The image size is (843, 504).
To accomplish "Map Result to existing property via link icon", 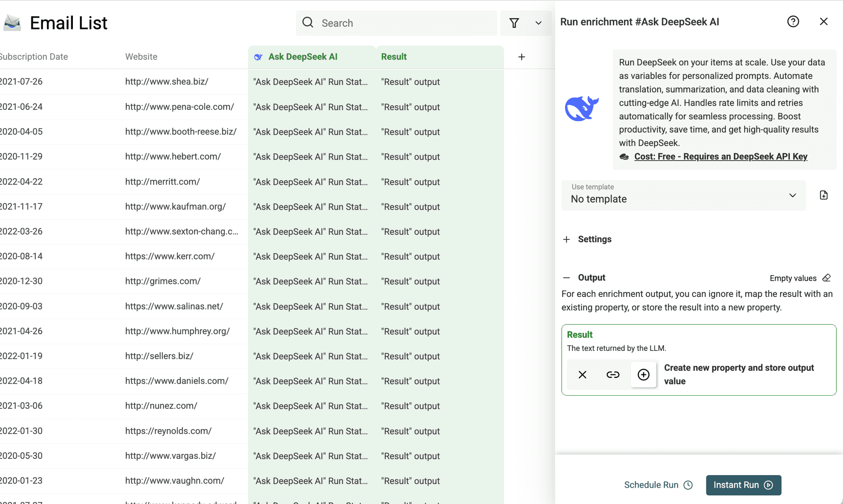I will pos(613,375).
